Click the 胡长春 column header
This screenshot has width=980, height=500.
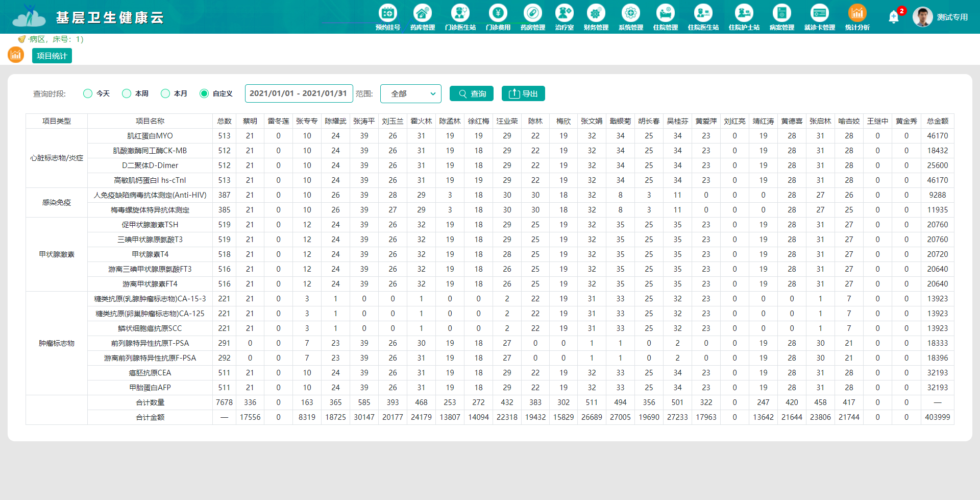click(x=649, y=121)
